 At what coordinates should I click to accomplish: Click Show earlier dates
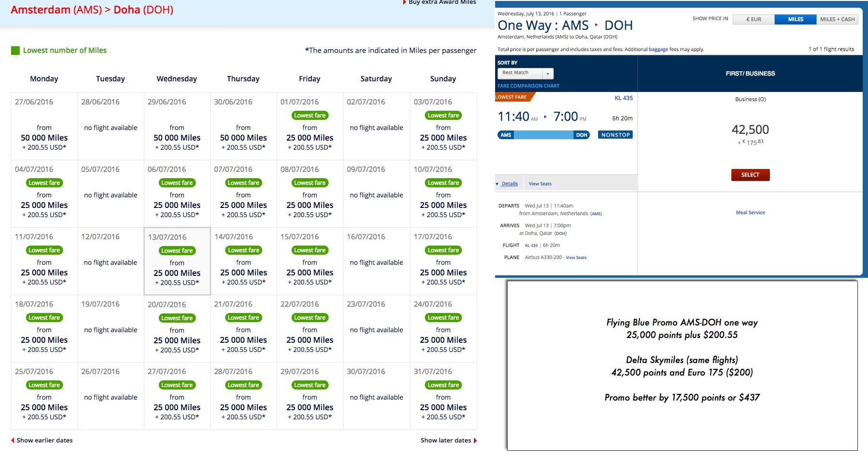45,441
